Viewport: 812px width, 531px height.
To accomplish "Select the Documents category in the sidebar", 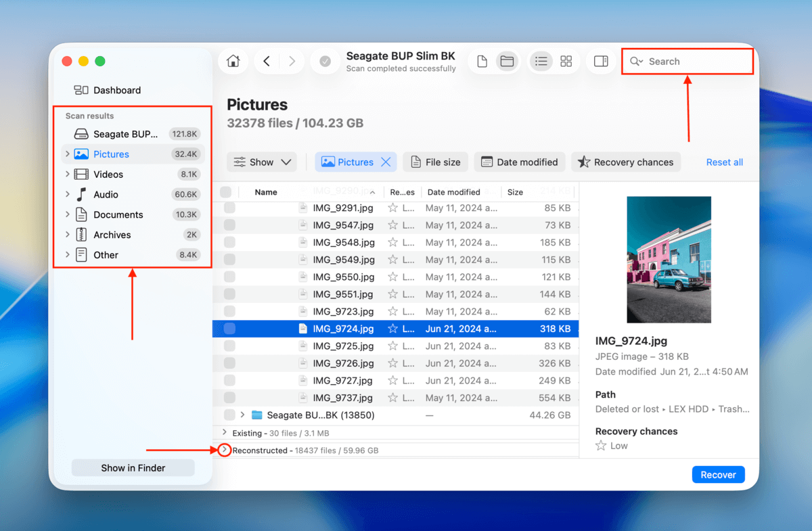I will click(119, 214).
